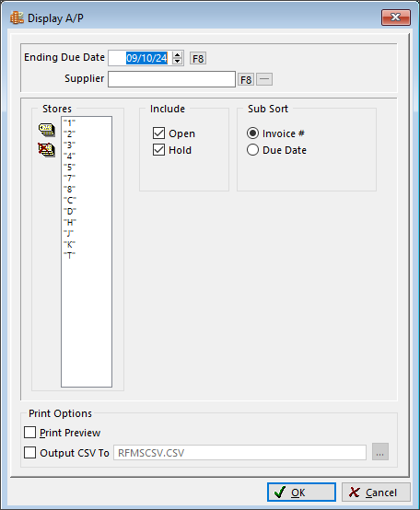420x510 pixels.
Task: Uncheck the Hold checkbox
Action: [x=158, y=150]
